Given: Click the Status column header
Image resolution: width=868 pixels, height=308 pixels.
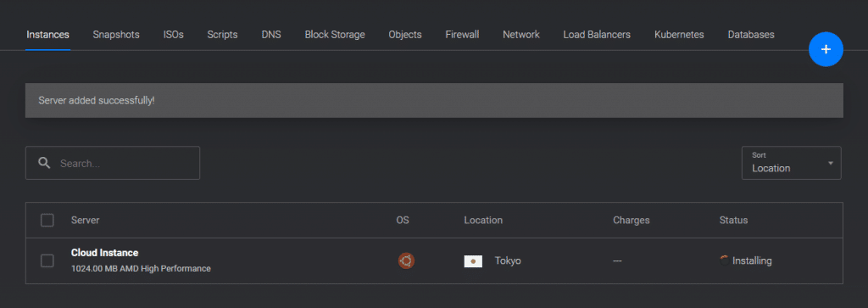Looking at the screenshot, I should coord(733,221).
